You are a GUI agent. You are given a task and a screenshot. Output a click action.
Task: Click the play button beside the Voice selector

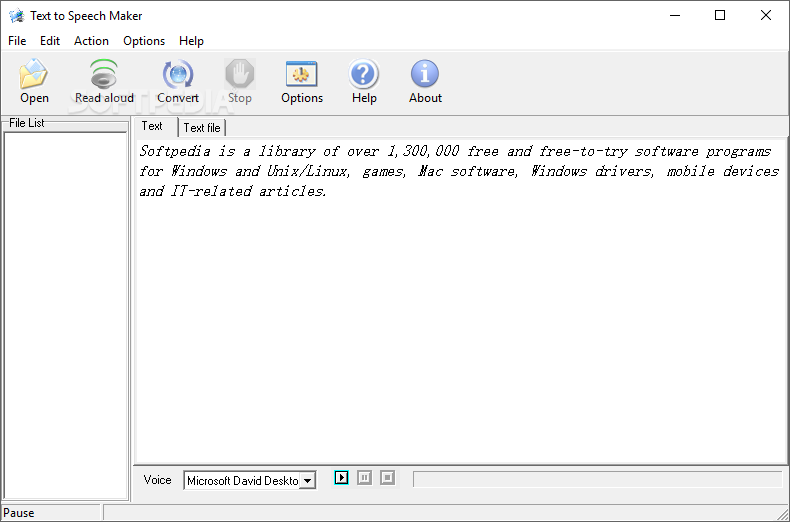(341, 477)
